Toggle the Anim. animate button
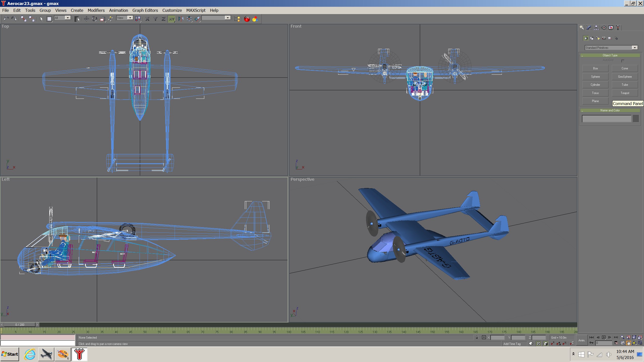 [x=581, y=340]
